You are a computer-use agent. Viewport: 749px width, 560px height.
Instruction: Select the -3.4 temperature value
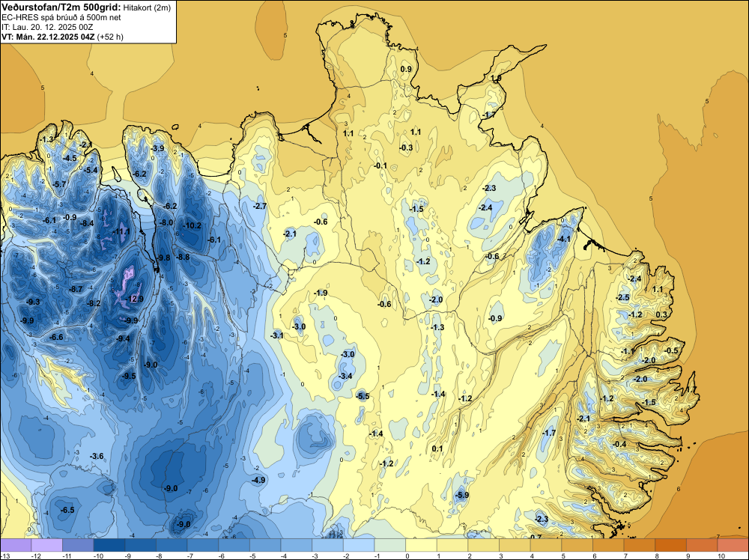click(345, 376)
